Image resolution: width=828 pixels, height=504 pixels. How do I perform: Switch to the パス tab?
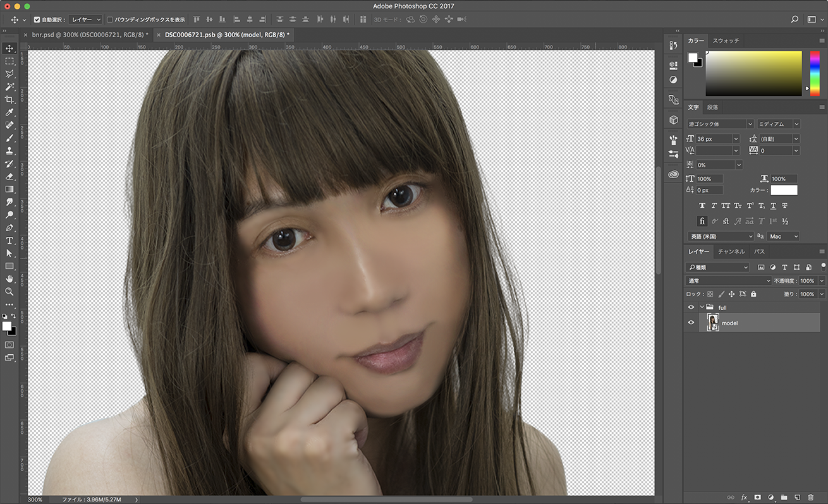click(759, 251)
